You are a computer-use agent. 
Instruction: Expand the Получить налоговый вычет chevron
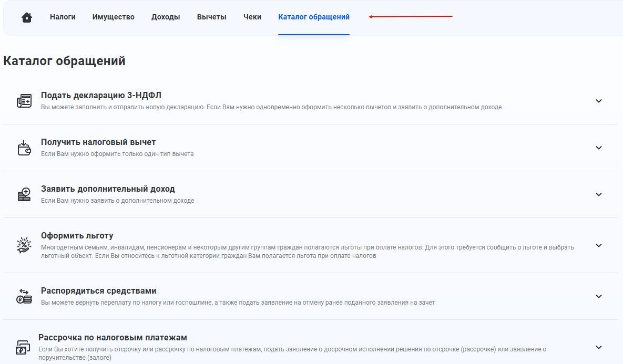(x=599, y=148)
